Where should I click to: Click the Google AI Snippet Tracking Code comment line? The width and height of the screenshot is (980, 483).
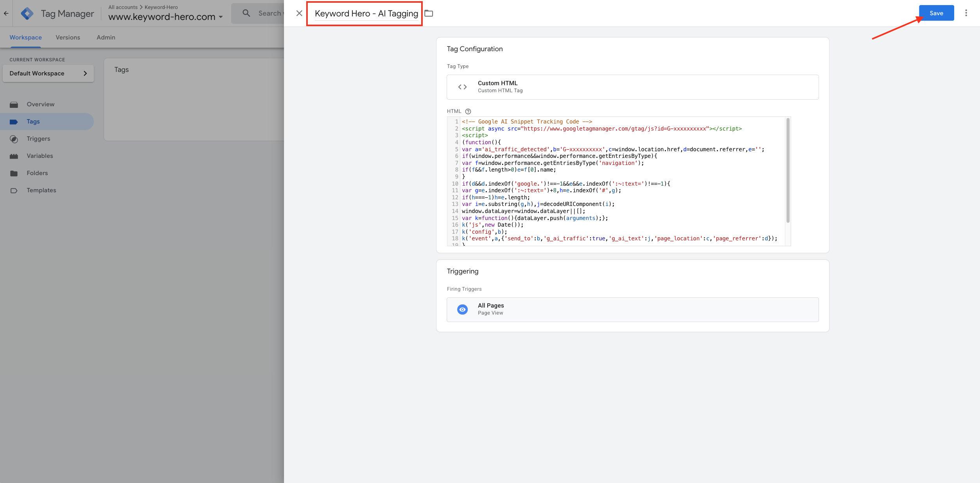[x=527, y=122]
